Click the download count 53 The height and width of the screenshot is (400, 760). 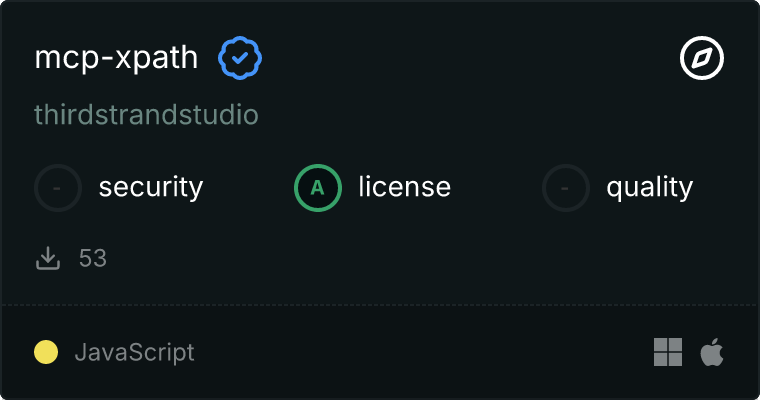[93, 258]
